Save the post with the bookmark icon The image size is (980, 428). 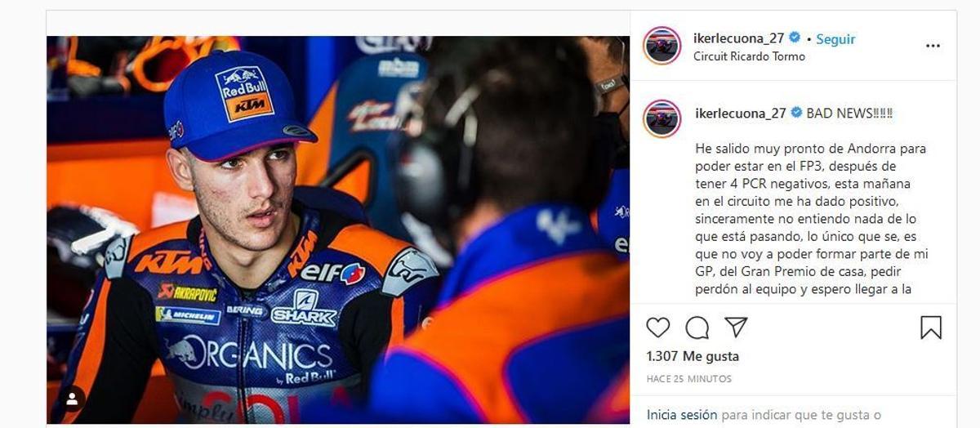tap(931, 328)
